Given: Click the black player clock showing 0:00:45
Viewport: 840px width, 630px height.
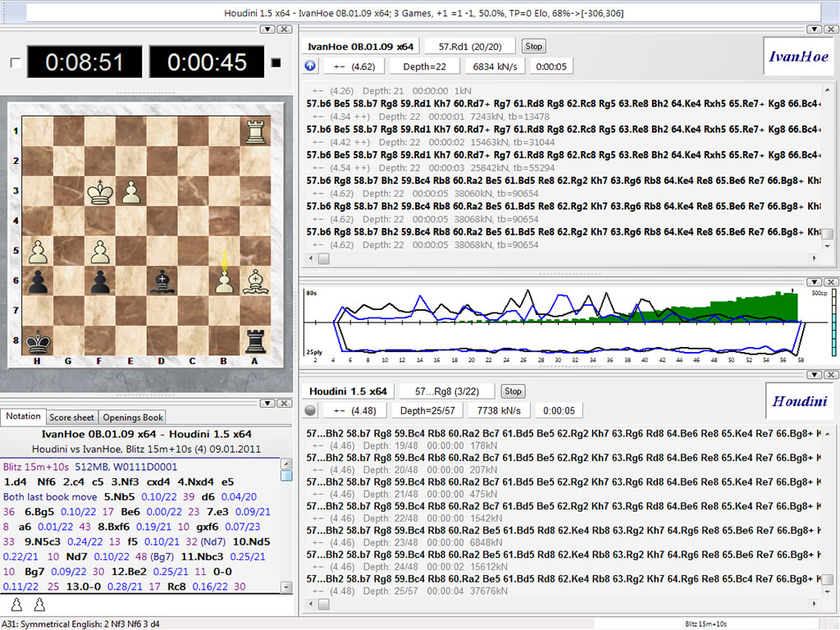Looking at the screenshot, I should [x=207, y=62].
